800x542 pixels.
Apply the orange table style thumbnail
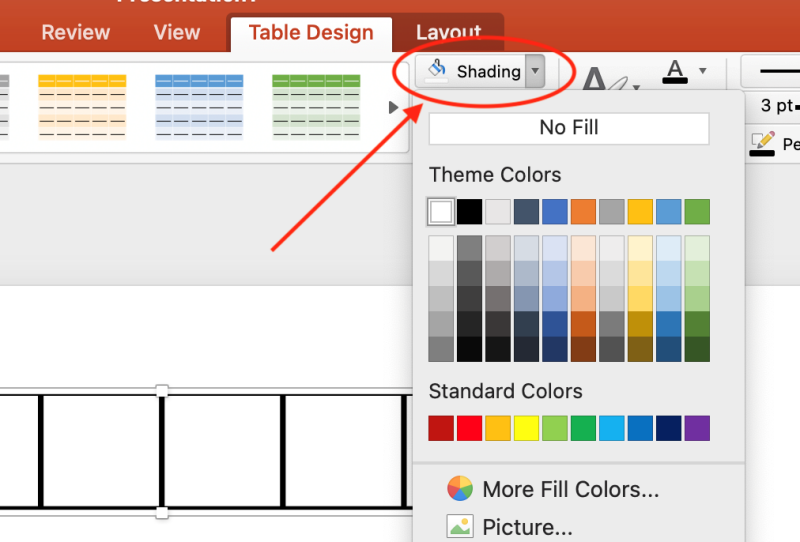(x=82, y=105)
